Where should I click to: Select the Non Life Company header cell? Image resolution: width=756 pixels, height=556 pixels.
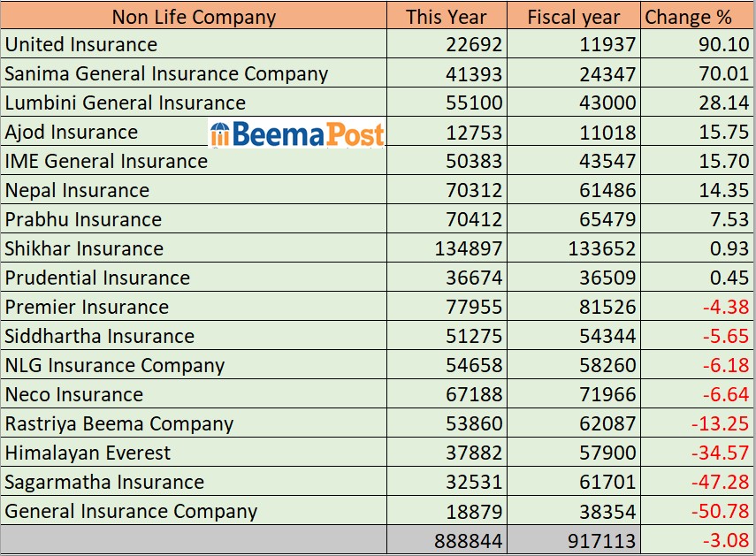tap(194, 16)
